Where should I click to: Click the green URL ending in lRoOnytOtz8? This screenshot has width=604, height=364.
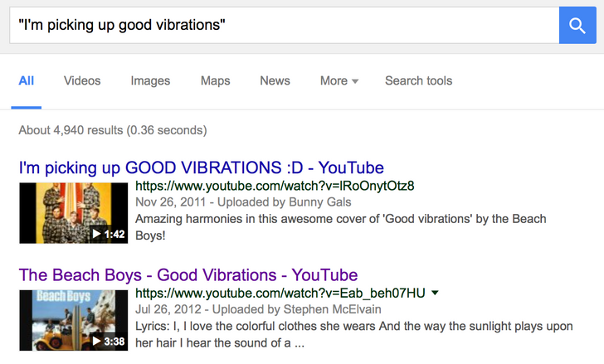click(x=275, y=186)
